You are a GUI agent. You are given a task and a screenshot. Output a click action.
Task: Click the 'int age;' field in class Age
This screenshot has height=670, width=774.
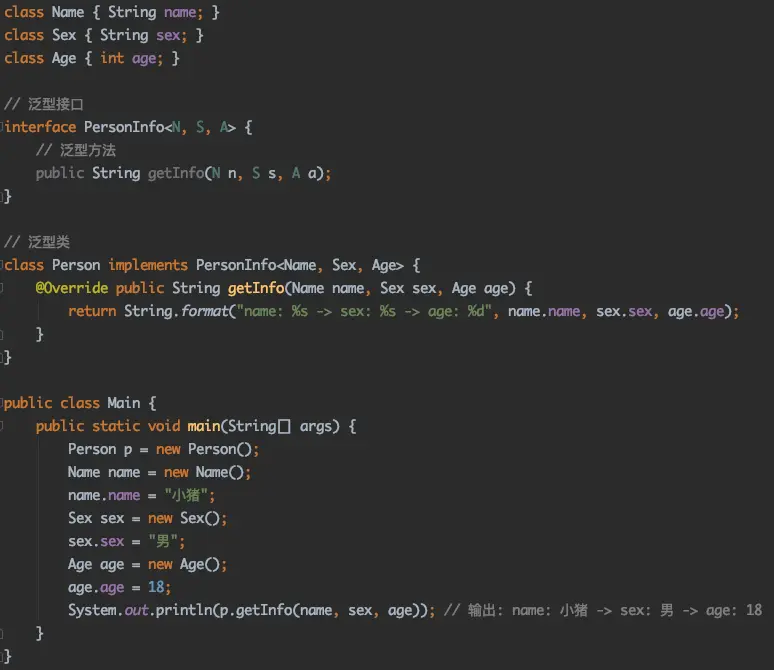[131, 59]
